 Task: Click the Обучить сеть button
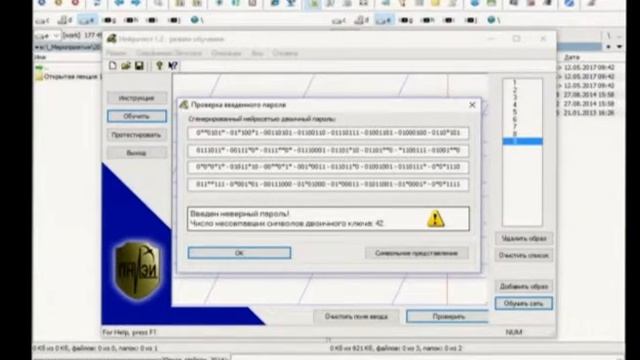pyautogui.click(x=524, y=304)
